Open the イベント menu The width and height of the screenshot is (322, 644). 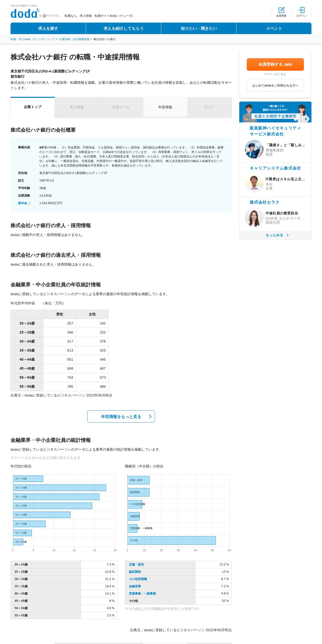tap(274, 28)
